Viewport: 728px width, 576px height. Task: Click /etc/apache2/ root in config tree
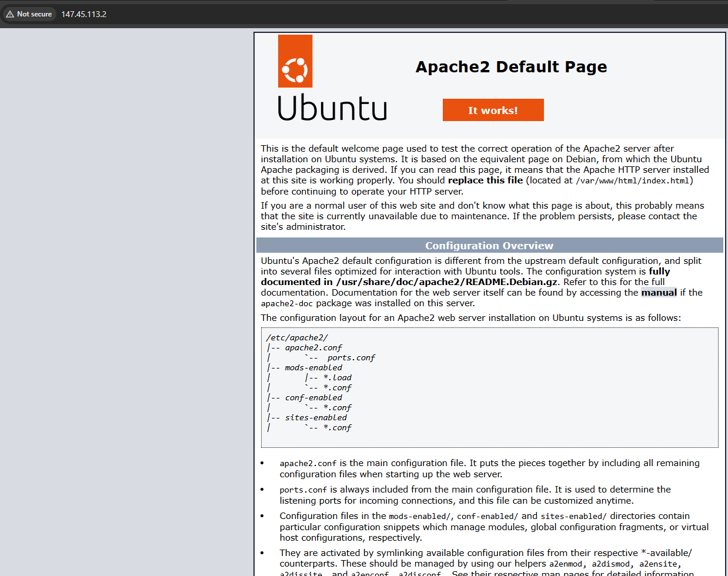pyautogui.click(x=297, y=338)
